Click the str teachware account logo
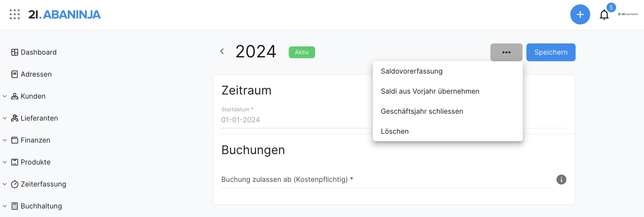 pos(628,14)
